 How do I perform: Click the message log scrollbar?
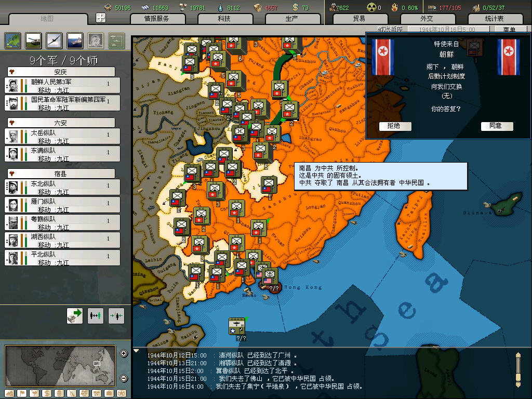click(518, 370)
